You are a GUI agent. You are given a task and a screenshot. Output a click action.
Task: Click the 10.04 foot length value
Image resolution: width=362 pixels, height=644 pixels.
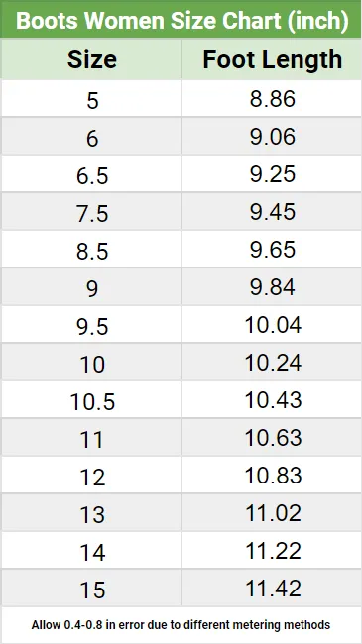tap(273, 325)
